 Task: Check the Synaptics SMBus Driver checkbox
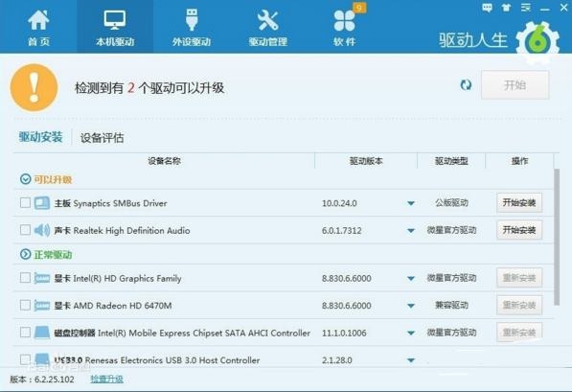25,202
